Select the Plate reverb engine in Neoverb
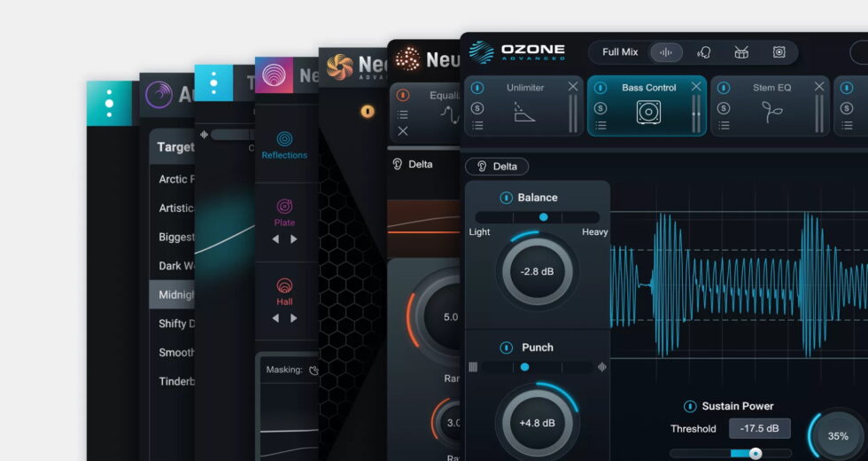868x461 pixels. coord(284,214)
